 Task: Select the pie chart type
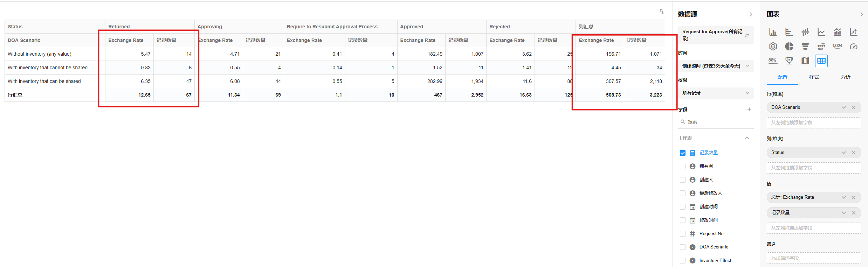[789, 46]
